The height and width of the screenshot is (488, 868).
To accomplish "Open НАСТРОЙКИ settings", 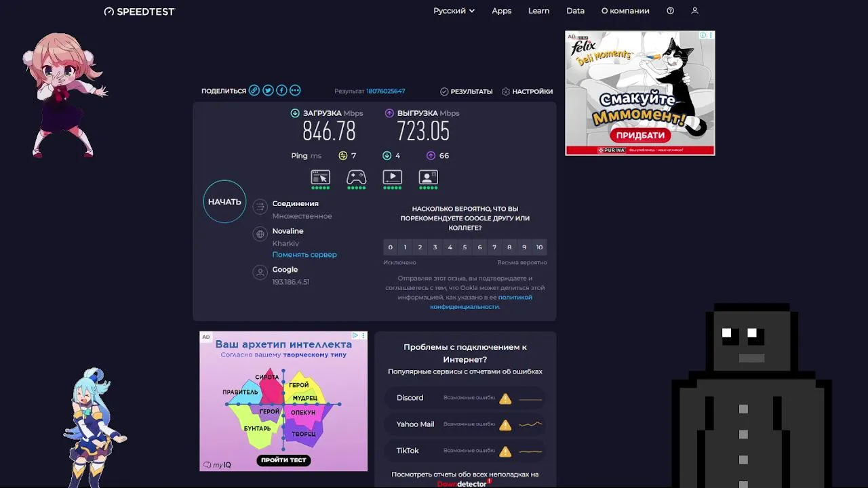I will coord(527,91).
